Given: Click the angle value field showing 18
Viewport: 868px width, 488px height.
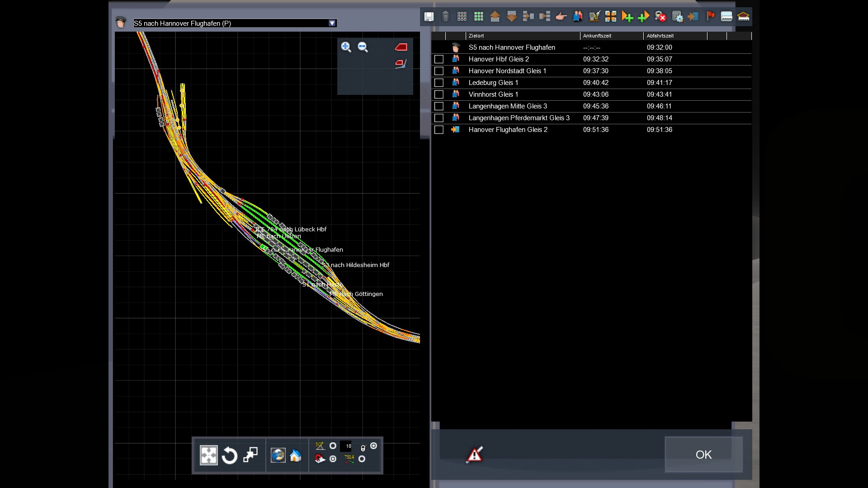Looking at the screenshot, I should [346, 446].
